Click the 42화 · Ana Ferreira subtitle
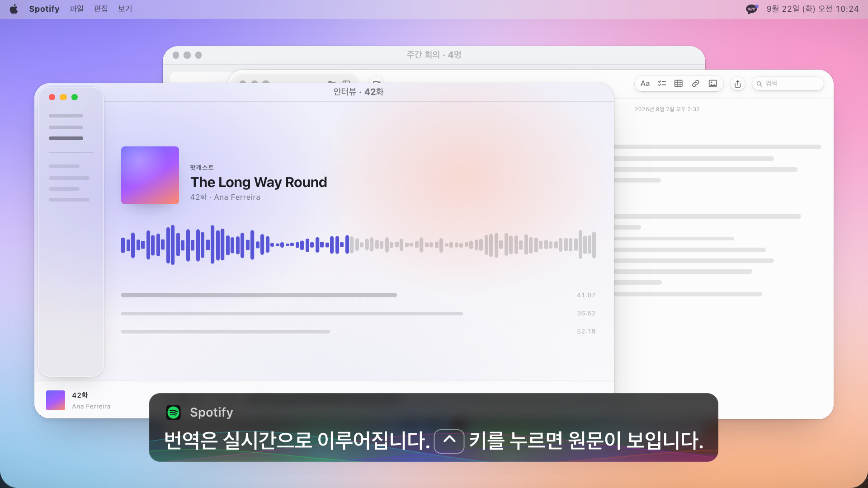The height and width of the screenshot is (488, 868). [225, 197]
